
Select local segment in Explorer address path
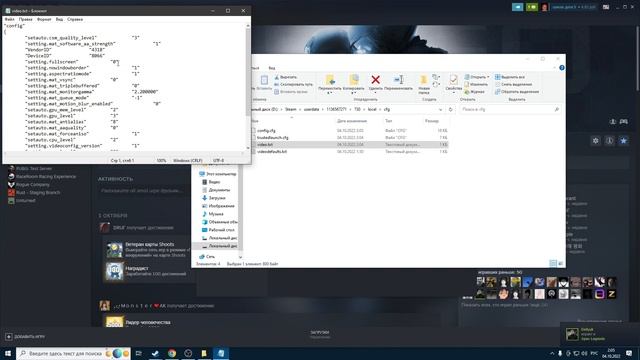pyautogui.click(x=372, y=109)
